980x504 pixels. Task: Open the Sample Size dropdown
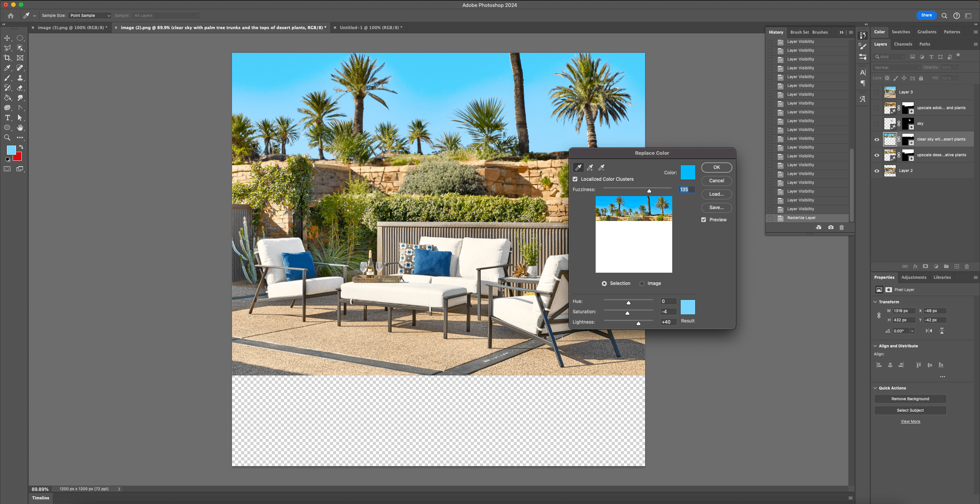click(90, 16)
